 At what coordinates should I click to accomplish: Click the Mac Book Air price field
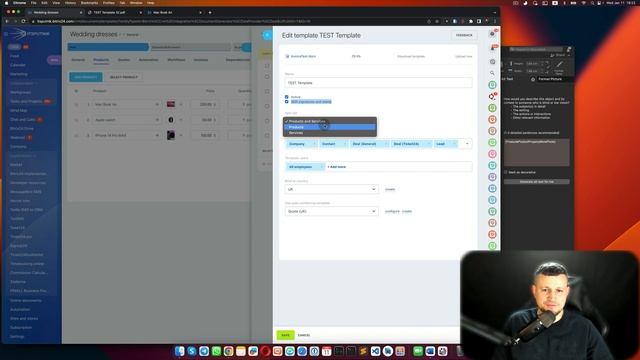coord(205,104)
